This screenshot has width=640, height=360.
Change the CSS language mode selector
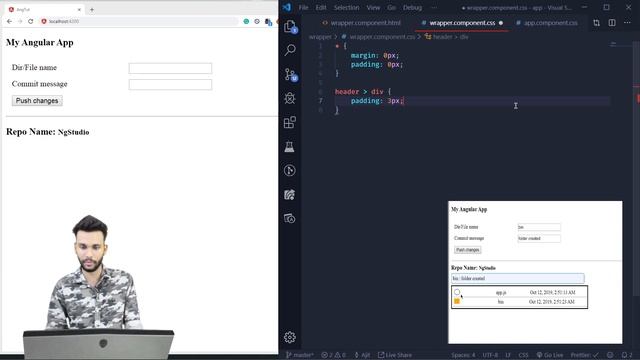click(524, 355)
